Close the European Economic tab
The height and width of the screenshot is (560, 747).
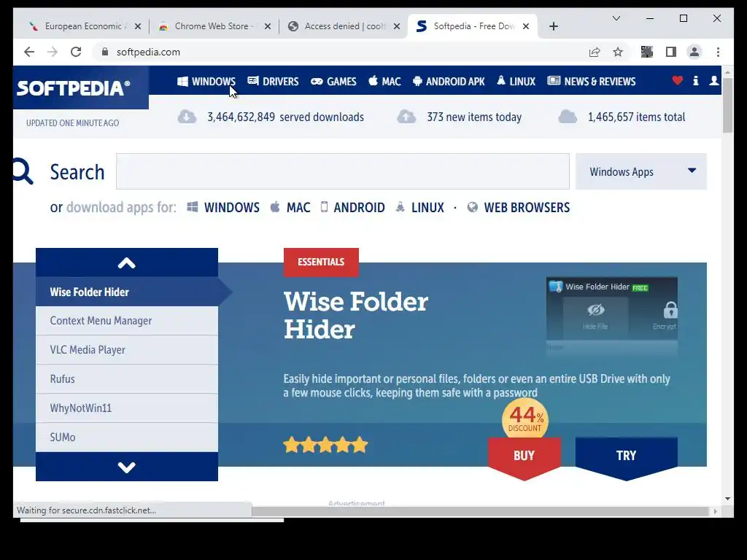coord(138,26)
